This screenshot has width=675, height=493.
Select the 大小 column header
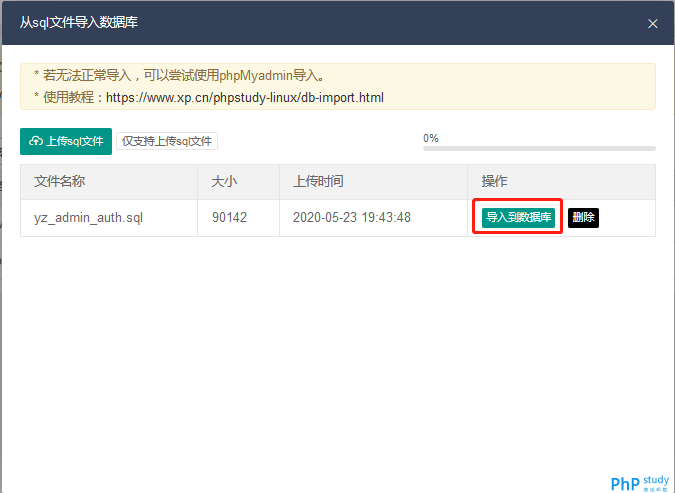click(224, 181)
